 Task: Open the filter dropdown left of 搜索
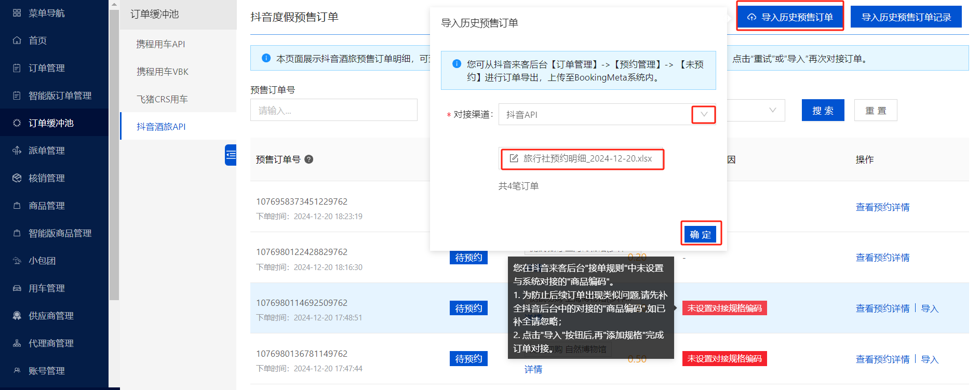[x=772, y=110]
